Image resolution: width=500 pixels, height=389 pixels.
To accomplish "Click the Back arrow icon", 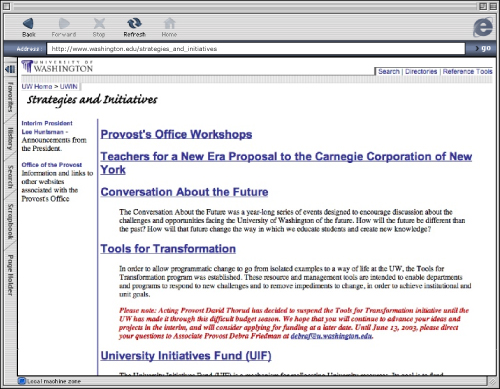I will 28,24.
